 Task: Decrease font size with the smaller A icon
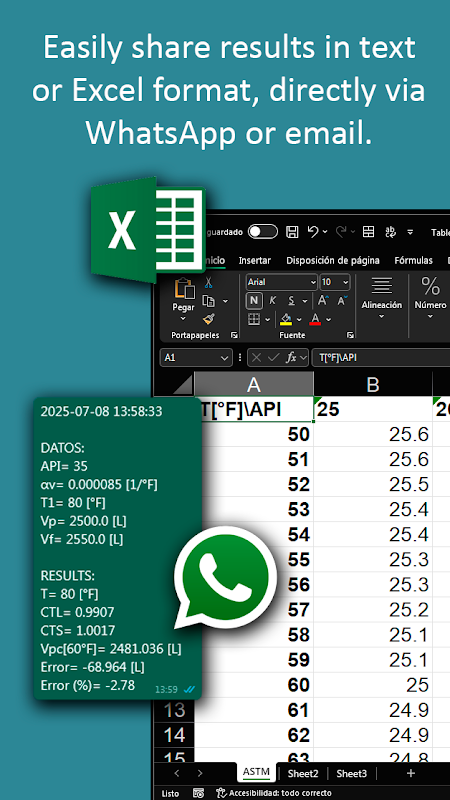[342, 301]
